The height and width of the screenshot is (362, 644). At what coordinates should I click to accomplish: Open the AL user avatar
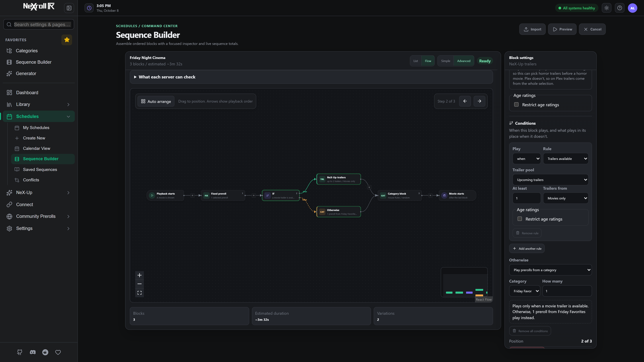(x=633, y=8)
